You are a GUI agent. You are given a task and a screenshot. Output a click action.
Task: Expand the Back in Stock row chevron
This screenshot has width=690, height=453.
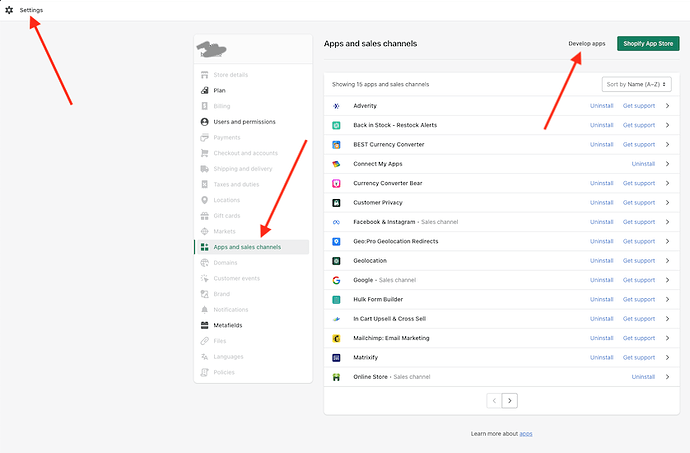click(x=668, y=125)
